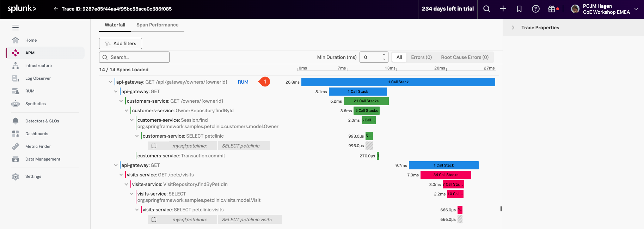Click the plus create icon in header

point(503,9)
